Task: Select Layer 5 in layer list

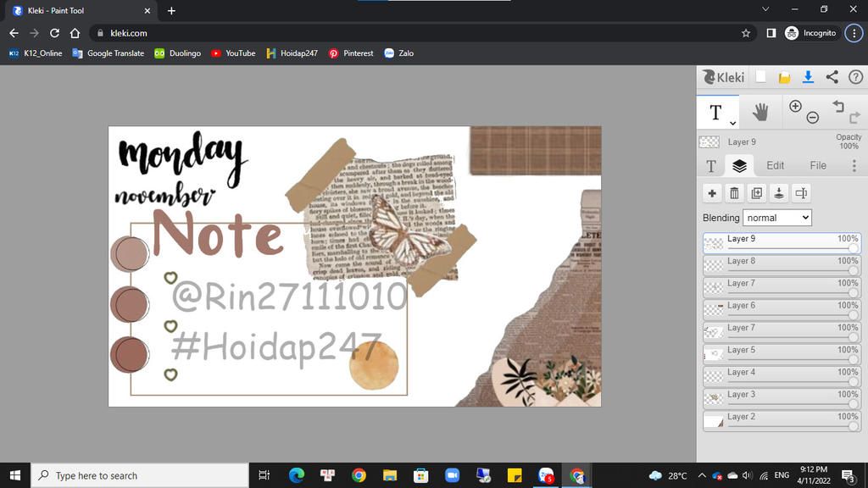Action: pyautogui.click(x=782, y=354)
